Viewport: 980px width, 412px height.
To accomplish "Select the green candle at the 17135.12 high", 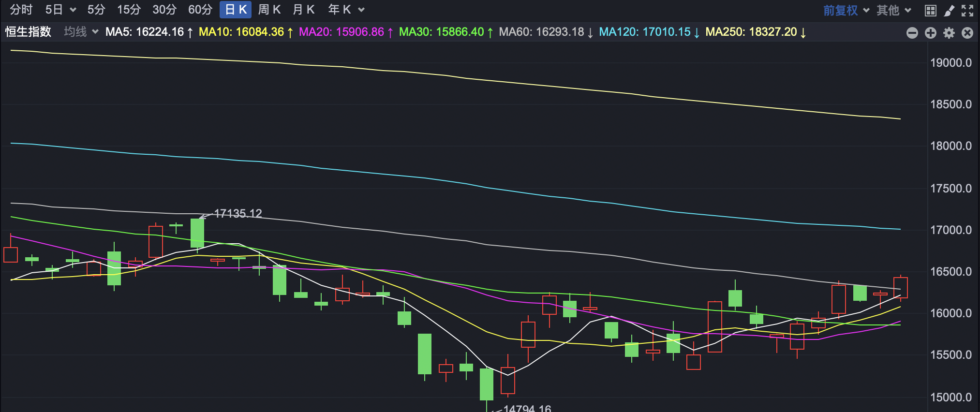I will 197,233.
